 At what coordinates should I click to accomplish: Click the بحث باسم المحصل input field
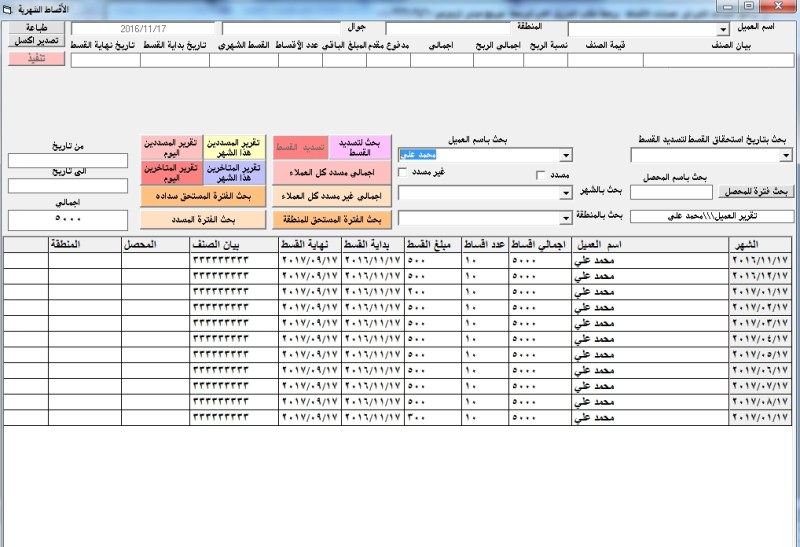click(671, 192)
